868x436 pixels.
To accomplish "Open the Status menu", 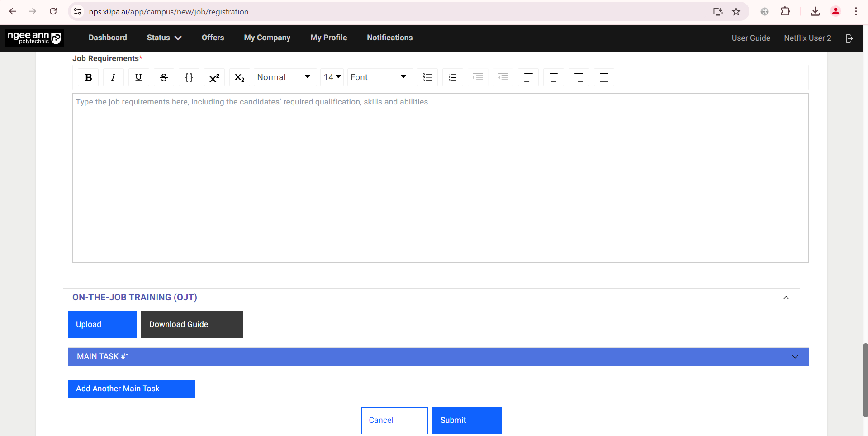I will 164,38.
